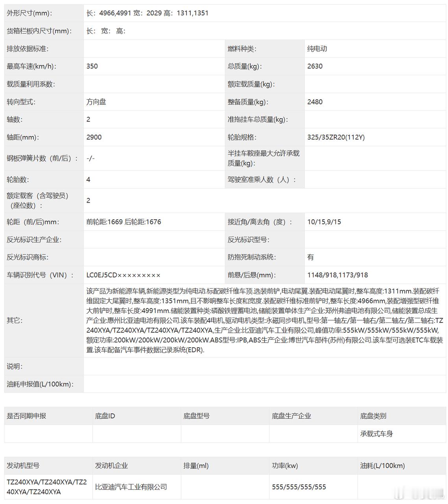Select VIN value LC0EJ5CD×××××××××
Image resolution: width=448 pixels, height=504 pixels.
click(x=124, y=275)
